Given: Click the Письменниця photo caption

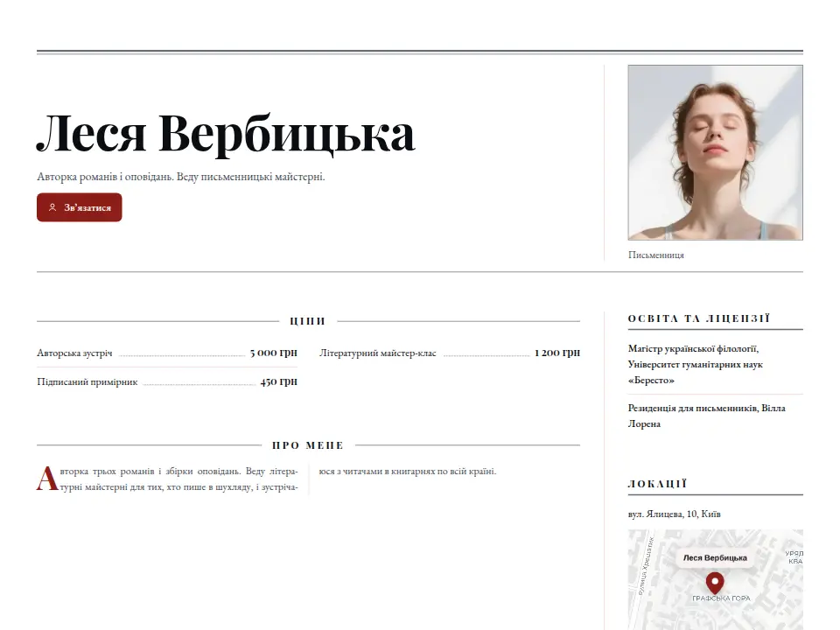Looking at the screenshot, I should click(x=655, y=255).
